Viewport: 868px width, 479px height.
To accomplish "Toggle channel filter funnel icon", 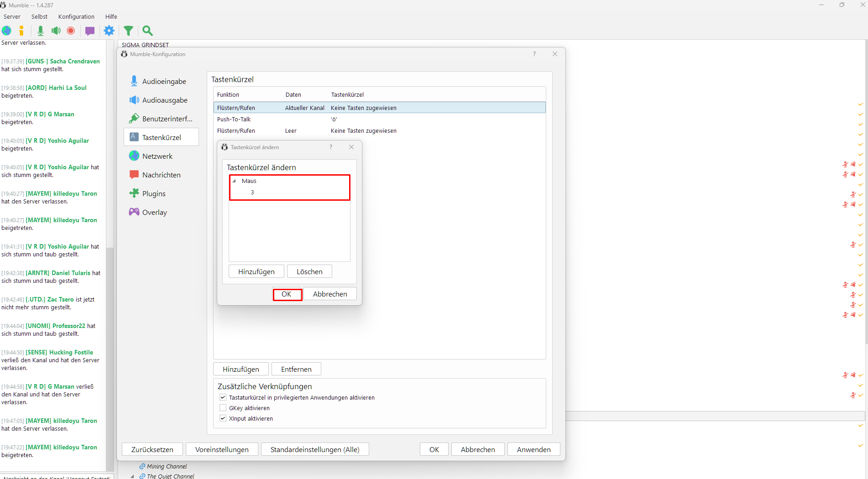I will click(x=128, y=31).
